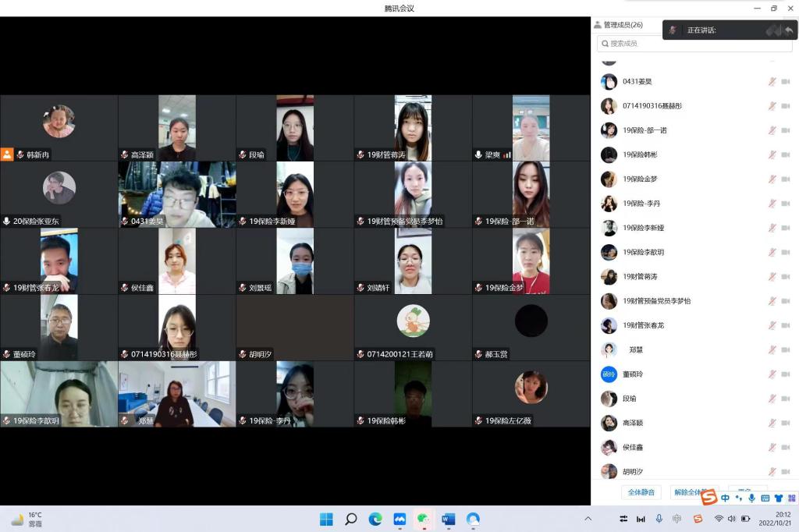
Task: Click the microphone icon beside 19保险金梦
Action: click(772, 179)
